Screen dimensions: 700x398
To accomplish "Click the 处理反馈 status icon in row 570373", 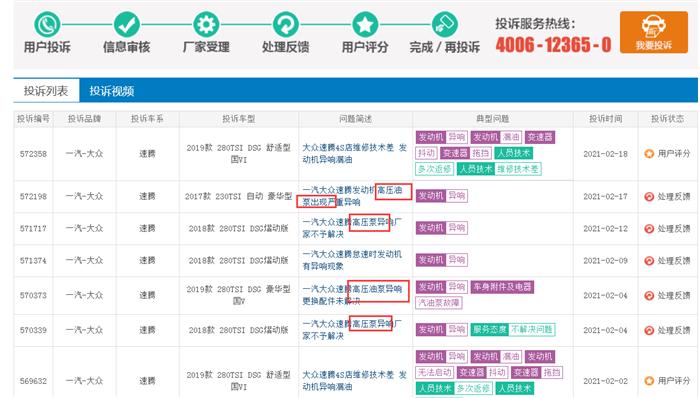I will pos(649,295).
